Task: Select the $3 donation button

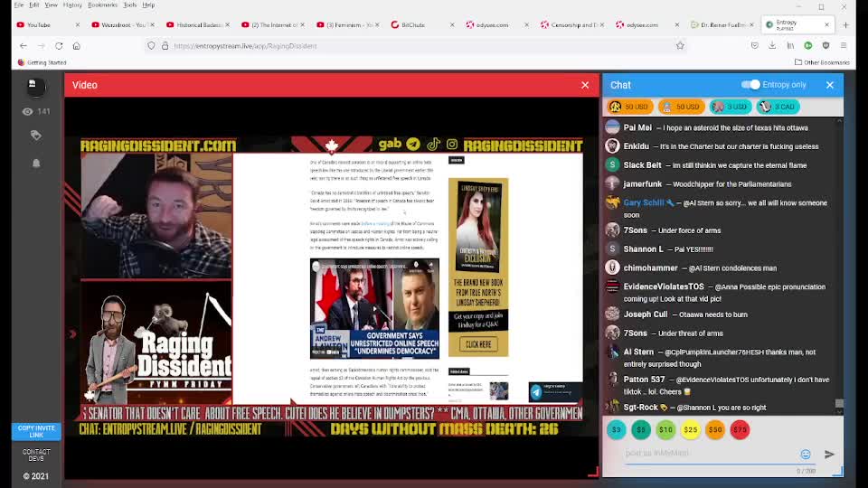Action: [616, 430]
